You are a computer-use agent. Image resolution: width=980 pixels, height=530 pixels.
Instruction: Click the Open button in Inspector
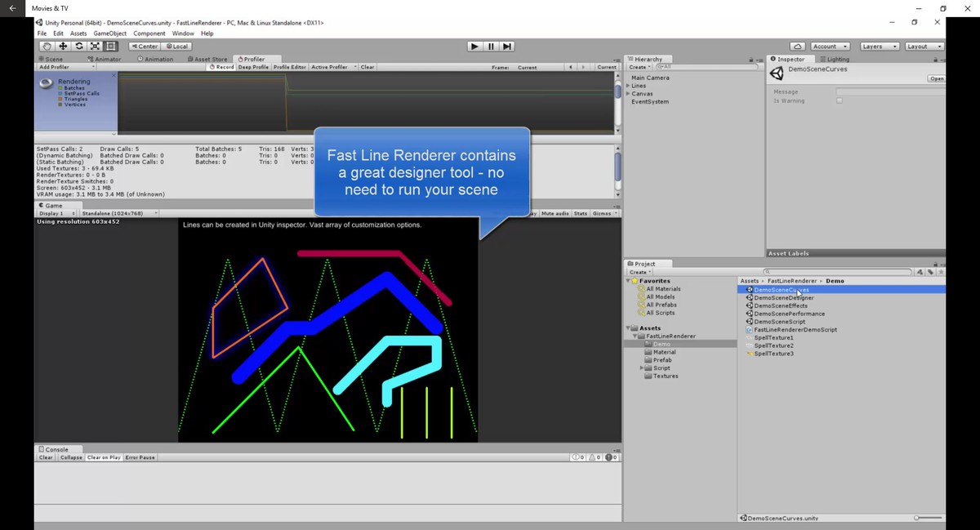937,79
